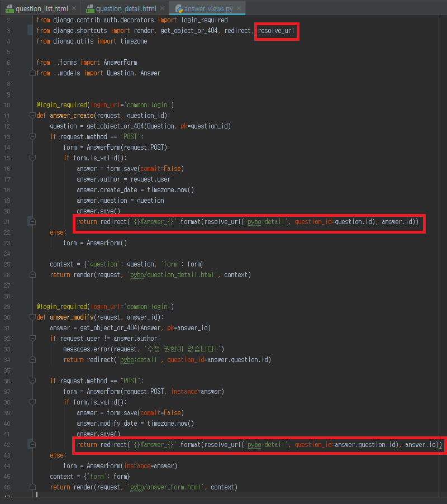Click answer.create_date = timezone.now() line
The width and height of the screenshot is (447, 504).
tap(135, 190)
